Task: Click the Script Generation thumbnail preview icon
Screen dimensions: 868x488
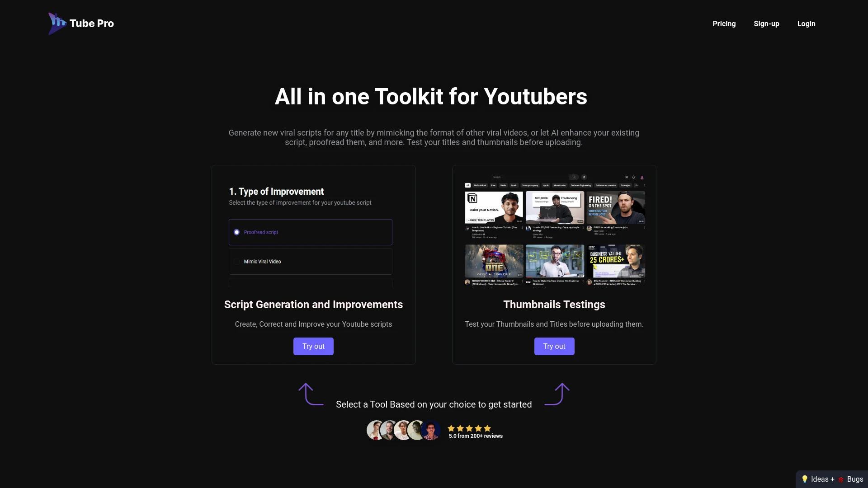Action: click(313, 232)
